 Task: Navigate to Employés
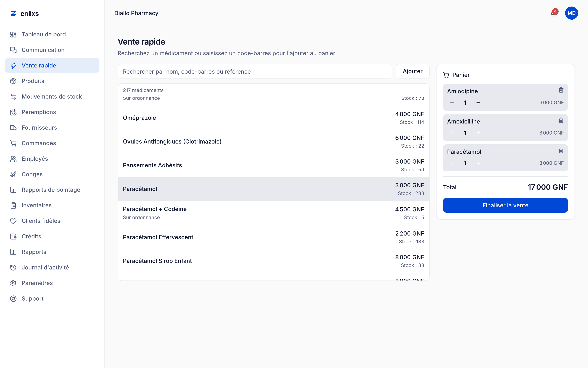pyautogui.click(x=52, y=159)
